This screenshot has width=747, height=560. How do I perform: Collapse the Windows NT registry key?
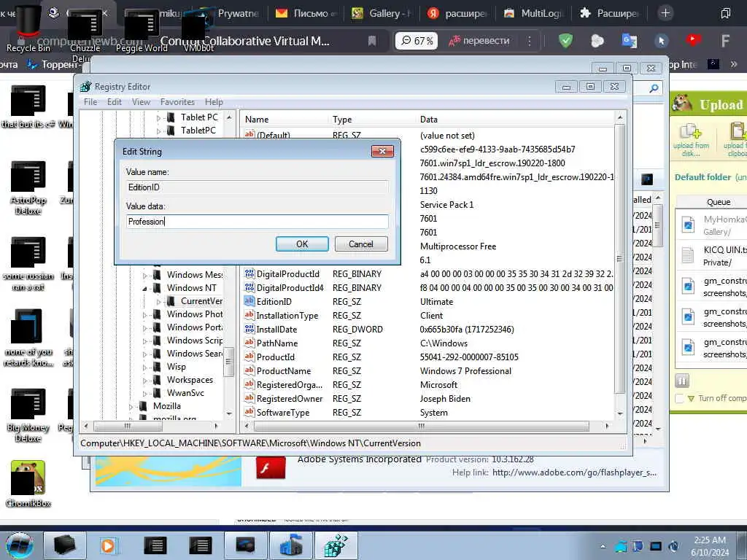(x=144, y=288)
